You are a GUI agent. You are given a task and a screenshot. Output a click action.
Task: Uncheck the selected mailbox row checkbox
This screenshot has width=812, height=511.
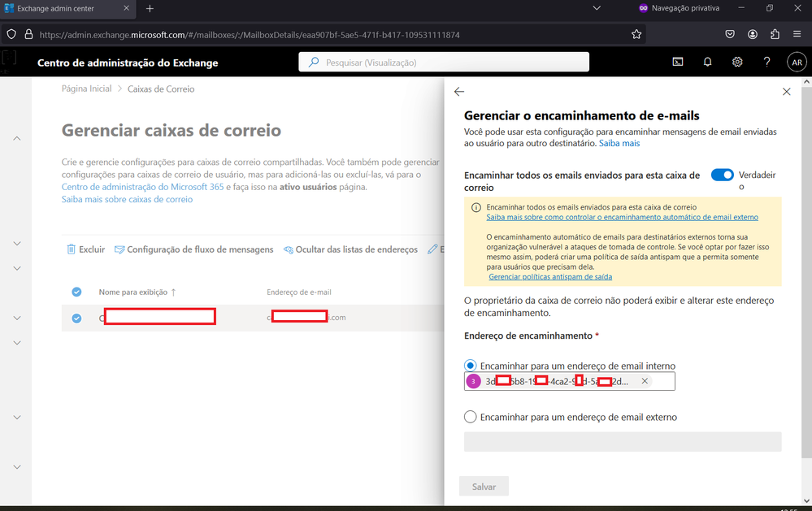pos(76,318)
